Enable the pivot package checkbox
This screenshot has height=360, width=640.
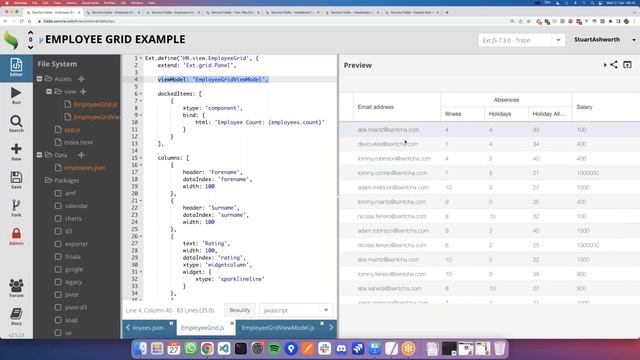point(58,295)
